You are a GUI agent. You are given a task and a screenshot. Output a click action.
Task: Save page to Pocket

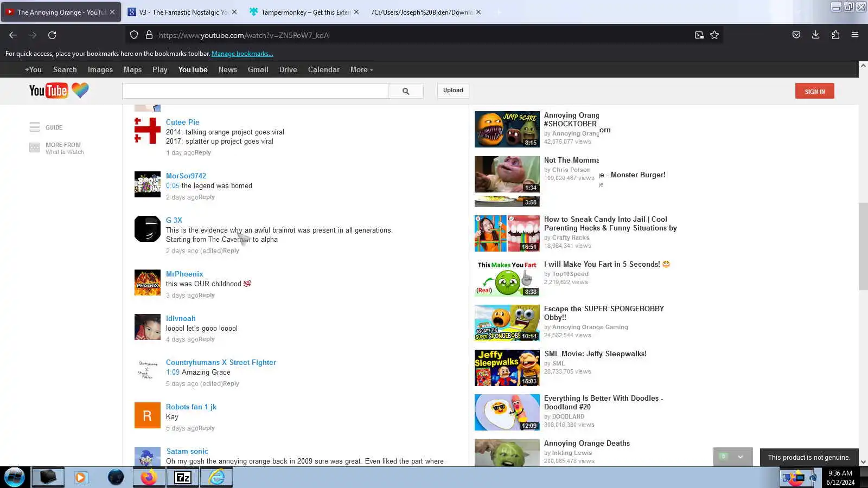796,35
